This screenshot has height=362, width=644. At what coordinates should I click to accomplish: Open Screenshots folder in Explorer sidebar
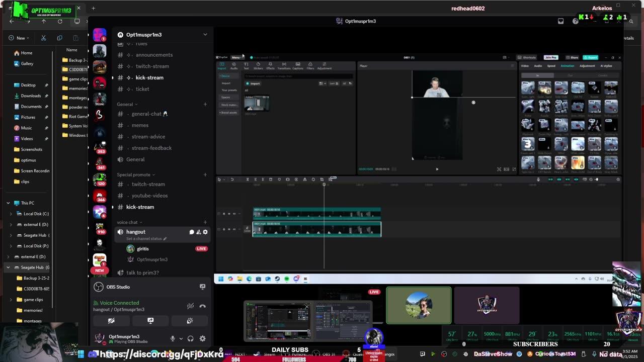31,149
